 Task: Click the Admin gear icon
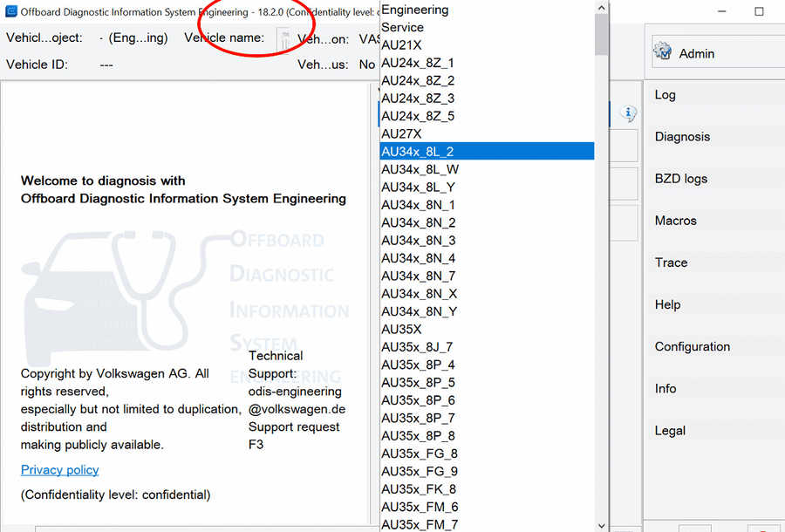[x=662, y=52]
